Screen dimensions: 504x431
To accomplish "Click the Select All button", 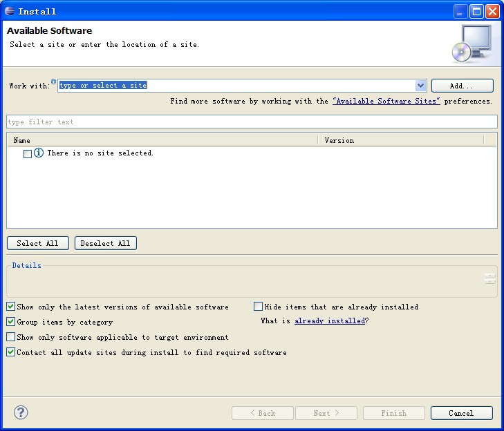I will click(x=38, y=243).
